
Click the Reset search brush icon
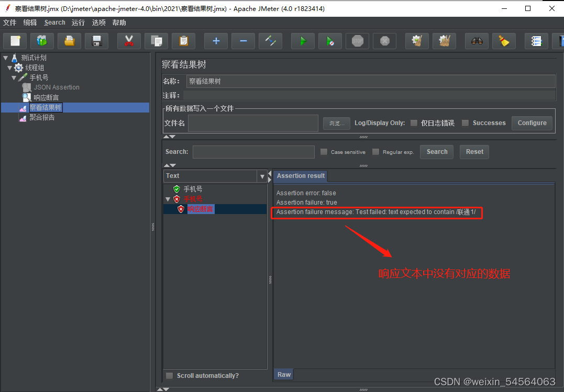[504, 41]
